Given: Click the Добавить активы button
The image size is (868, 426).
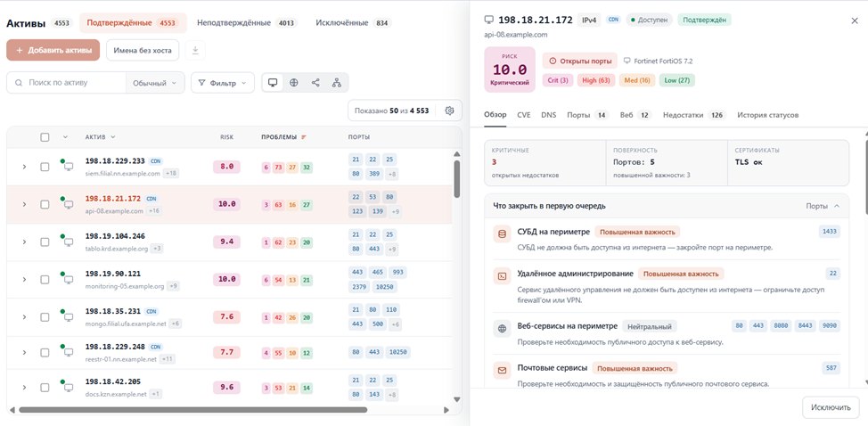Looking at the screenshot, I should click(x=53, y=50).
